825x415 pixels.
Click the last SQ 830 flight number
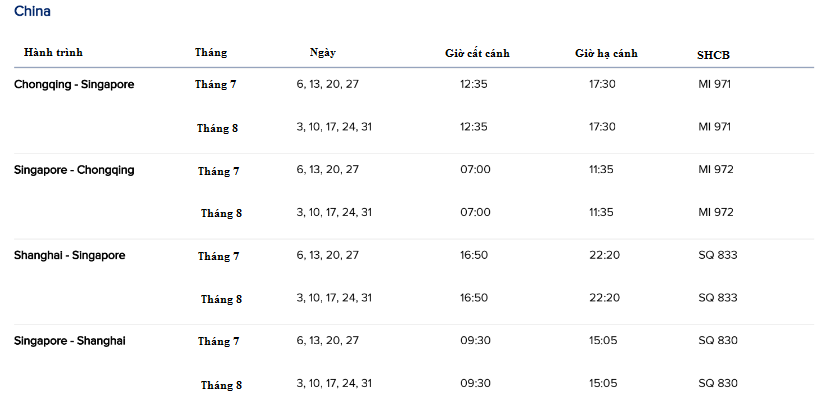(718, 383)
